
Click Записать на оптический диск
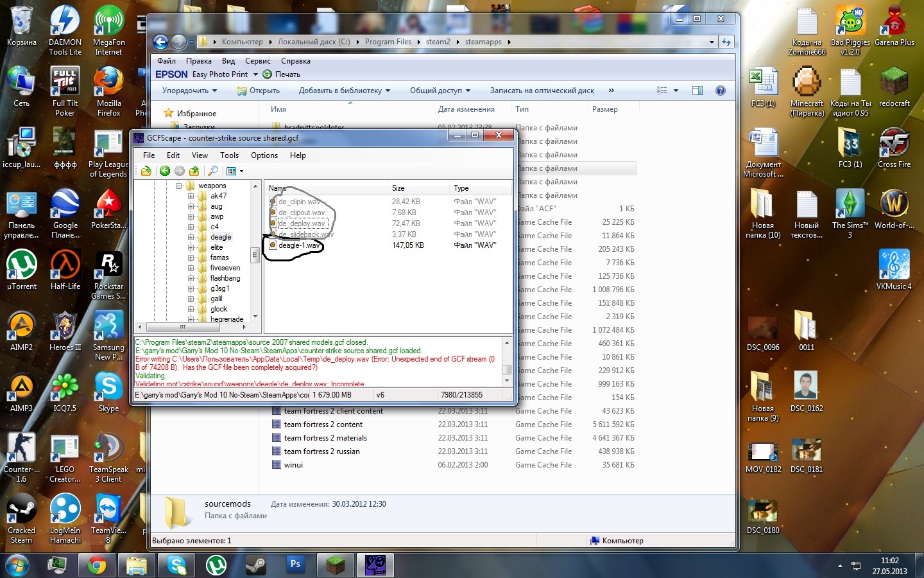[x=542, y=91]
